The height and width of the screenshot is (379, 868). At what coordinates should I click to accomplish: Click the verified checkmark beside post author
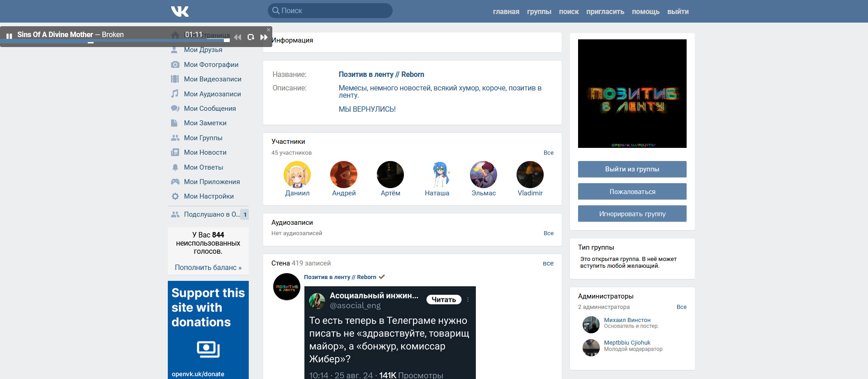click(x=382, y=277)
